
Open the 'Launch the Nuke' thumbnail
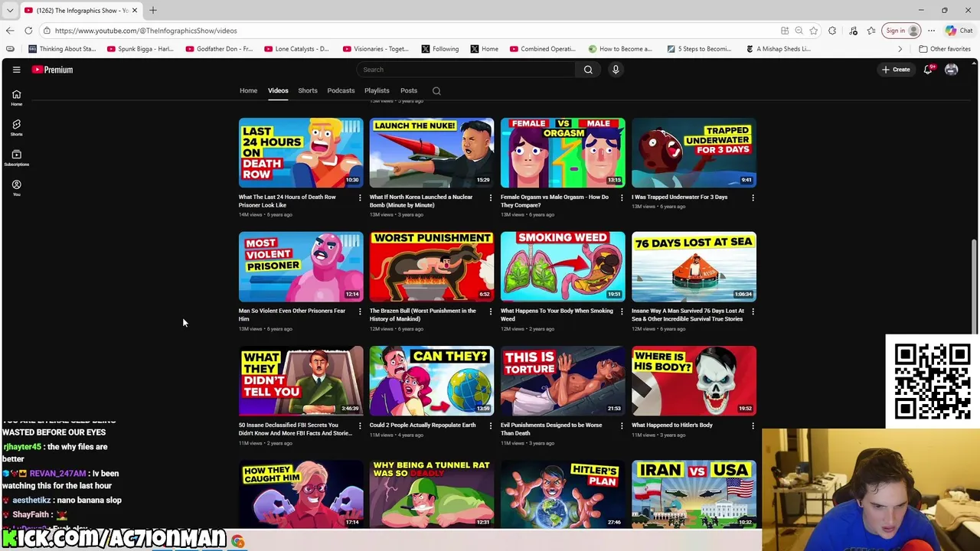[432, 153]
